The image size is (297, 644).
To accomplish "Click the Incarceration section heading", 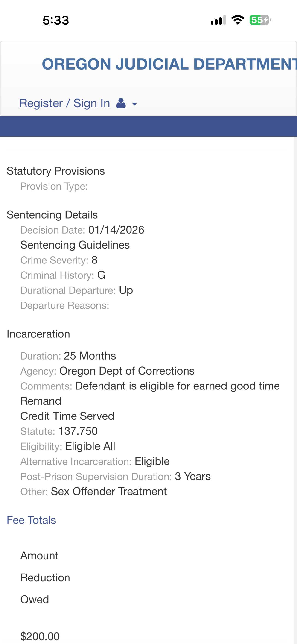I will [38, 334].
